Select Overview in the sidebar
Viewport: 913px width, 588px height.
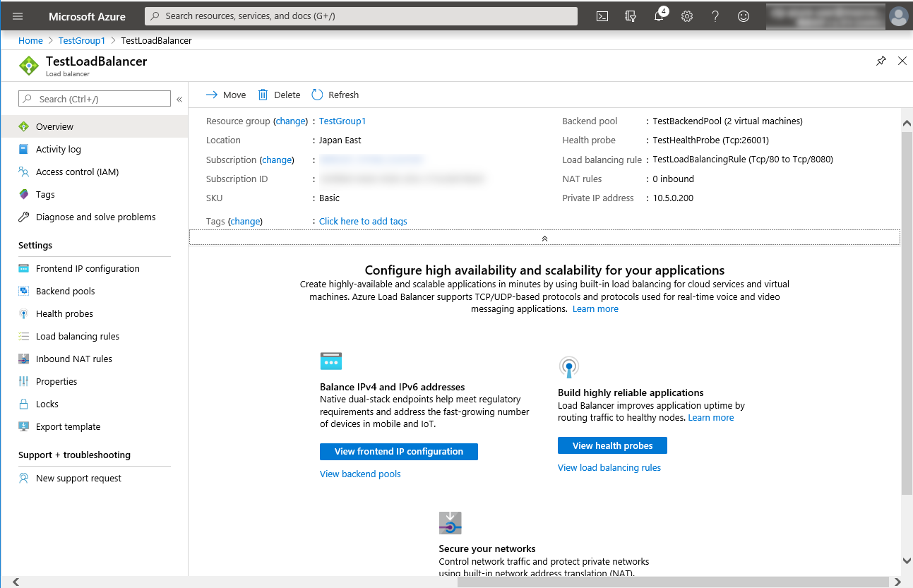tap(55, 126)
